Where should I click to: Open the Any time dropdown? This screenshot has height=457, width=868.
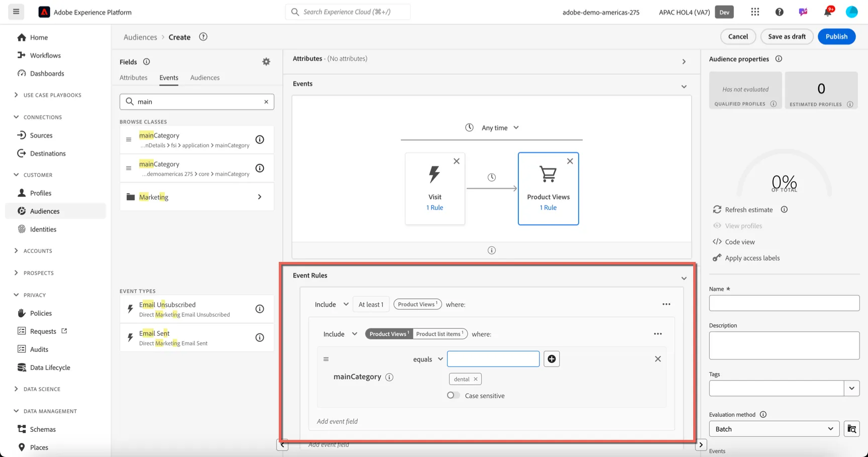[x=492, y=128]
